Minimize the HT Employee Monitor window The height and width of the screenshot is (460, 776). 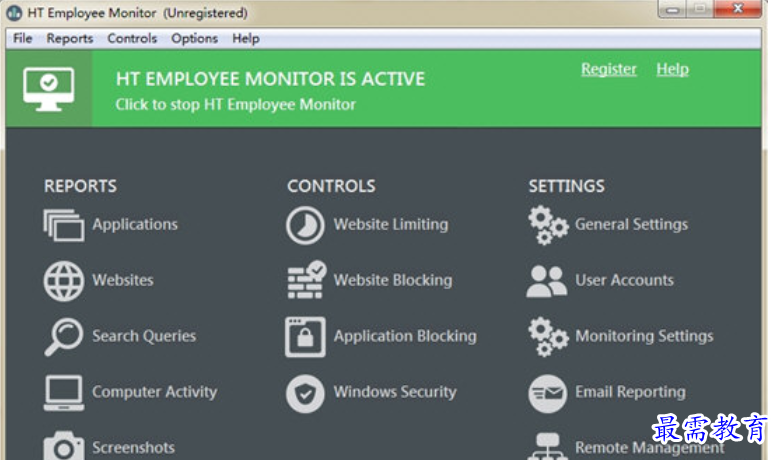[673, 9]
